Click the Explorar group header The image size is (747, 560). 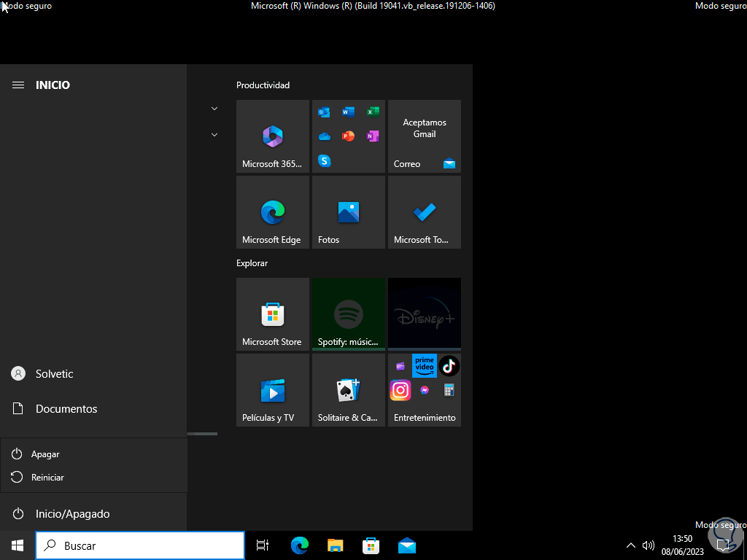[x=252, y=263]
